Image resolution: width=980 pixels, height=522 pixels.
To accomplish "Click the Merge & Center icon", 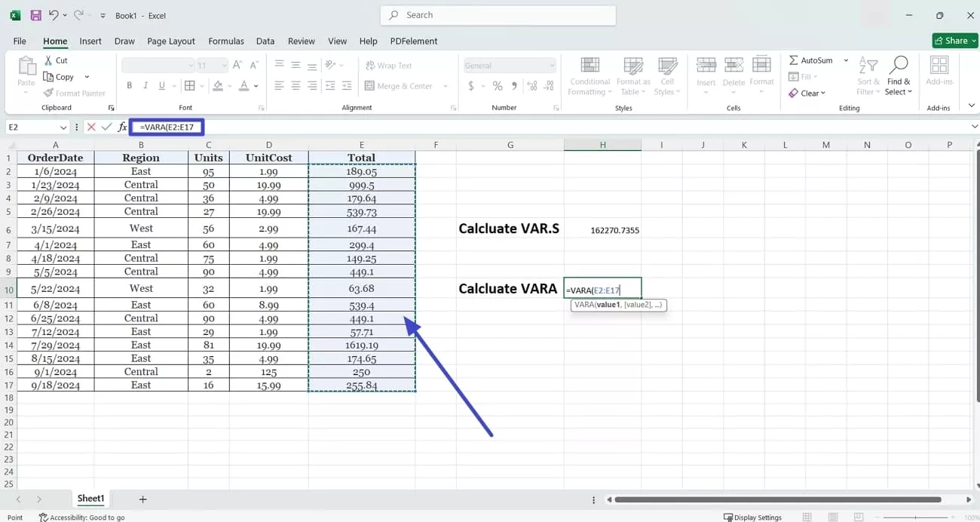I will coord(400,85).
